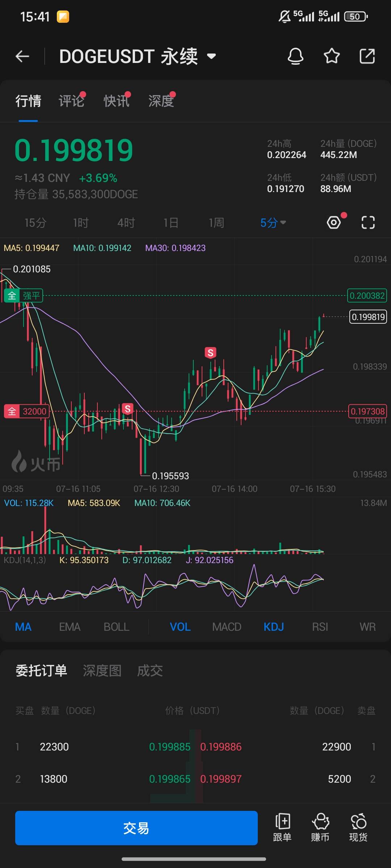This screenshot has height=868, width=391.
Task: Select the 1日 timeframe
Action: (171, 222)
